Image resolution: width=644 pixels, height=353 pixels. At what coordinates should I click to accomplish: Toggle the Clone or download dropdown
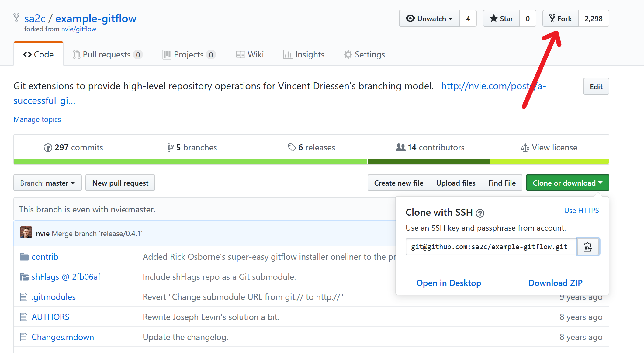[567, 183]
